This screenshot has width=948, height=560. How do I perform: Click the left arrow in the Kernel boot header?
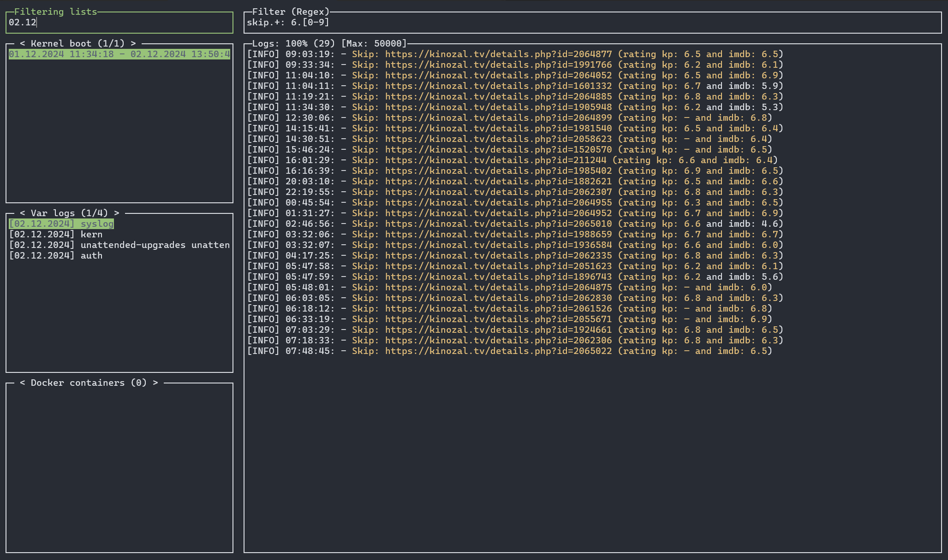tap(22, 44)
